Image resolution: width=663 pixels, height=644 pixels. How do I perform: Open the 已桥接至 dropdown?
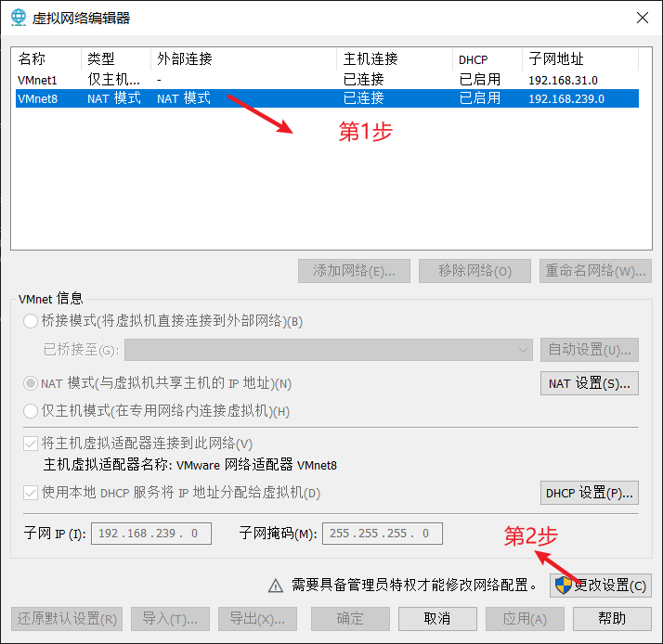click(329, 350)
